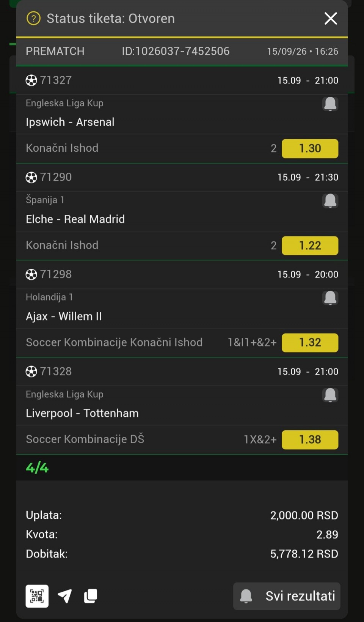Viewport: 364px width, 622px height.
Task: Click the ticket ID 1026037-7452506
Action: pos(176,51)
